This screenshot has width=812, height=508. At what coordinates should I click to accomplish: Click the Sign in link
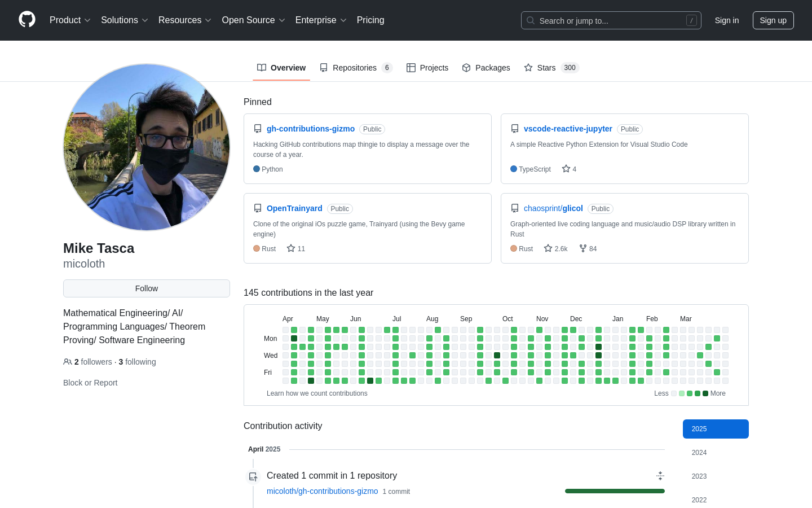pyautogui.click(x=727, y=20)
